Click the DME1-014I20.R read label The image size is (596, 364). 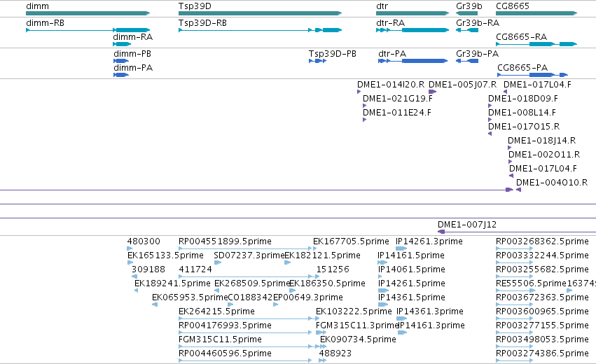pyautogui.click(x=391, y=85)
